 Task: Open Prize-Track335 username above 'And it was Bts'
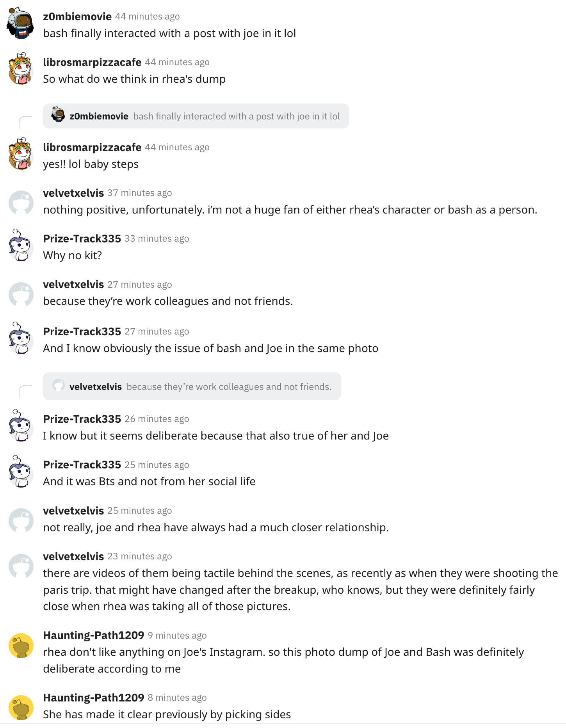pyautogui.click(x=82, y=465)
